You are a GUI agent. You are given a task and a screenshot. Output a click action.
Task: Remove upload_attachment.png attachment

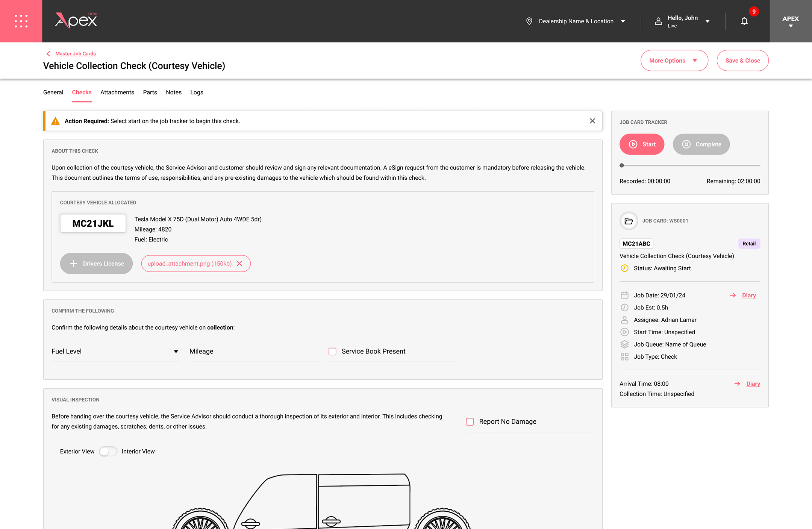[x=239, y=264]
